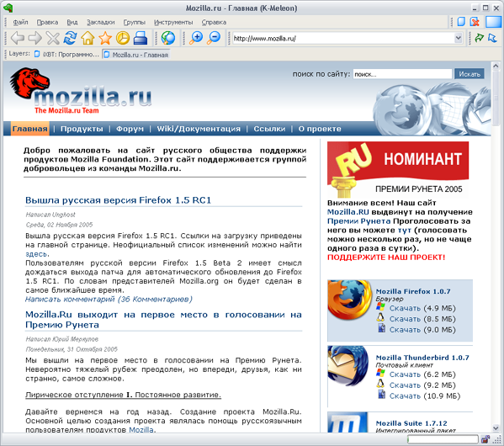Open the Премию Рунета voting headline

tap(163, 319)
